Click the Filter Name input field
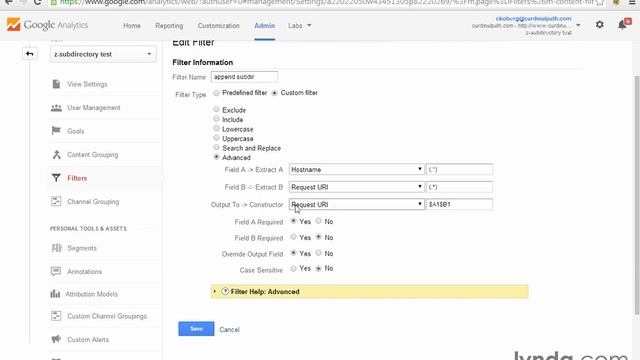Viewport: 640px width, 360px height. coord(244,77)
